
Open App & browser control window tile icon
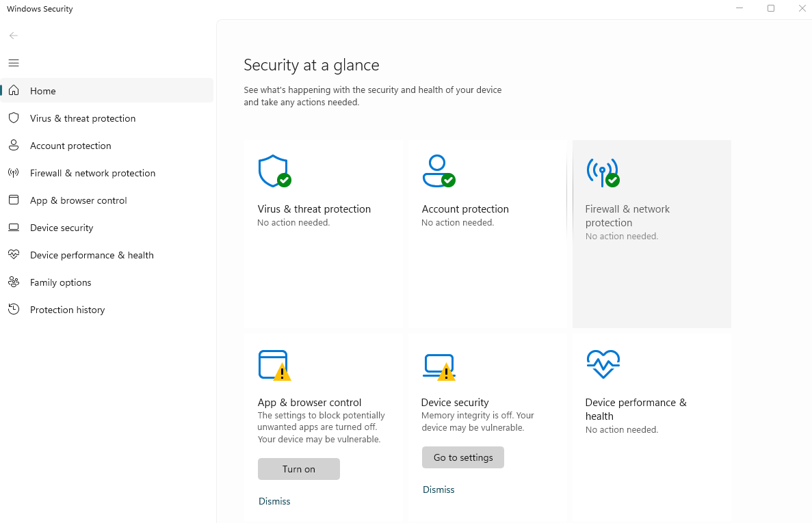[x=274, y=365]
